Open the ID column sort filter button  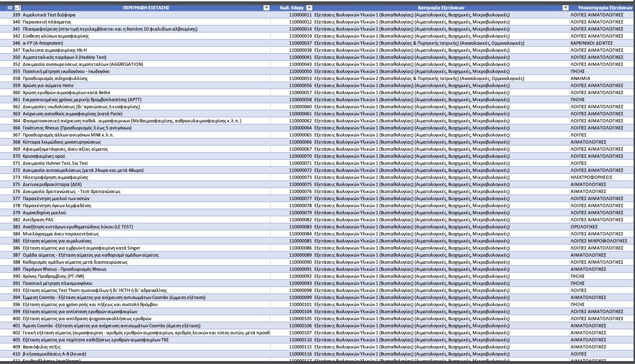[18, 8]
